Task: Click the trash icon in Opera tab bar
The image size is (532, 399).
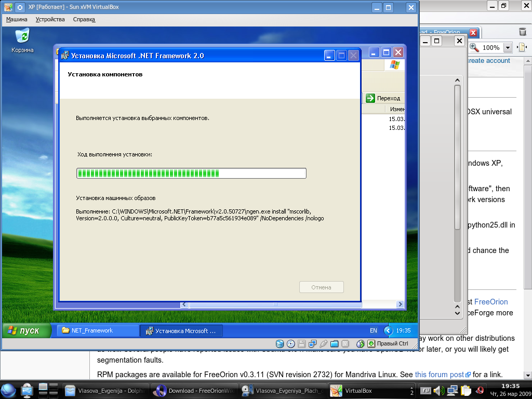Action: pyautogui.click(x=523, y=32)
